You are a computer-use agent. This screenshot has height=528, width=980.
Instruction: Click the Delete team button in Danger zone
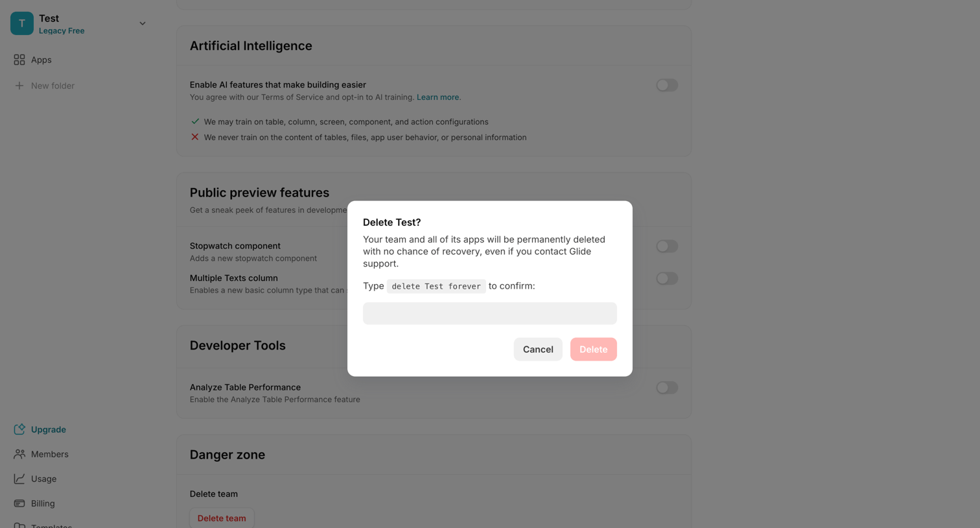(222, 518)
